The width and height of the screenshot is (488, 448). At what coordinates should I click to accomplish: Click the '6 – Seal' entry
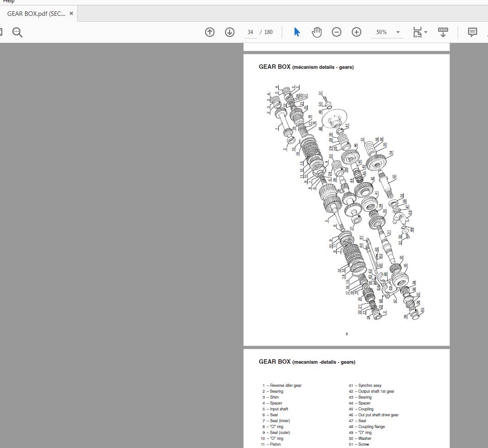[x=270, y=415]
